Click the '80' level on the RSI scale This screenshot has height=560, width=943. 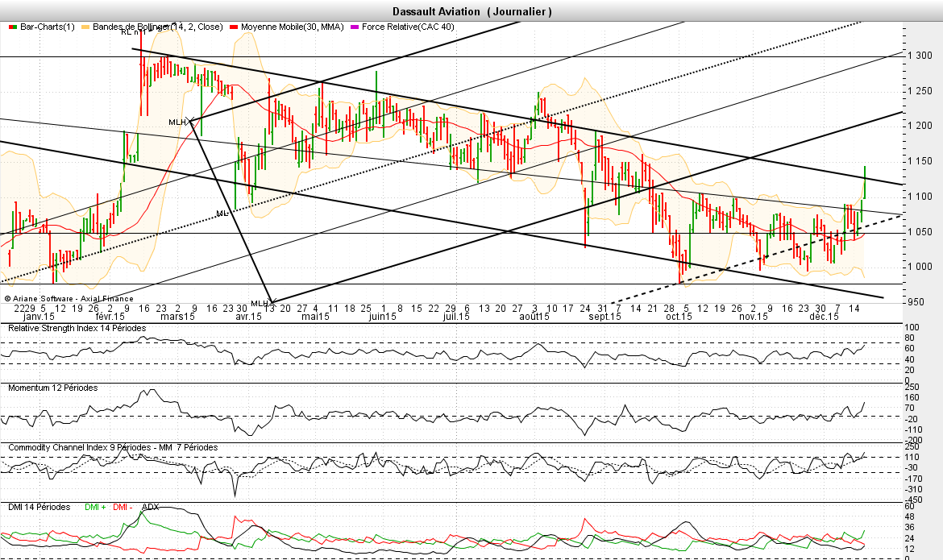(910, 338)
